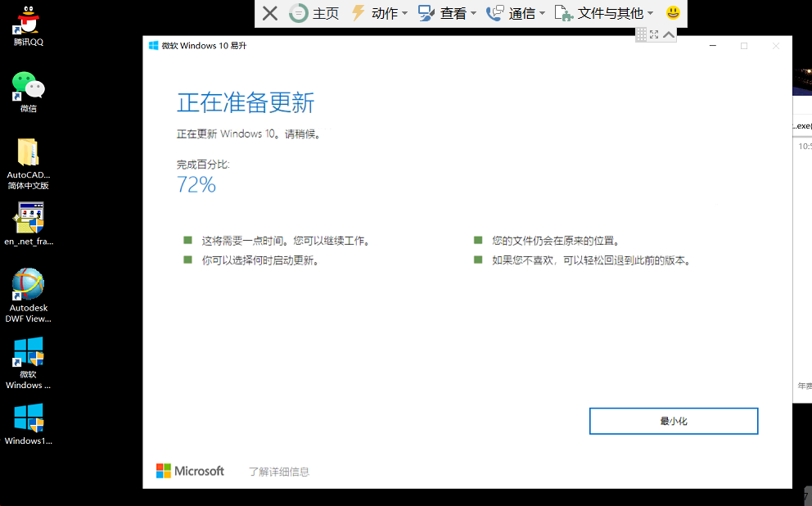
Task: Close the remote session with the X icon
Action: pyautogui.click(x=270, y=13)
